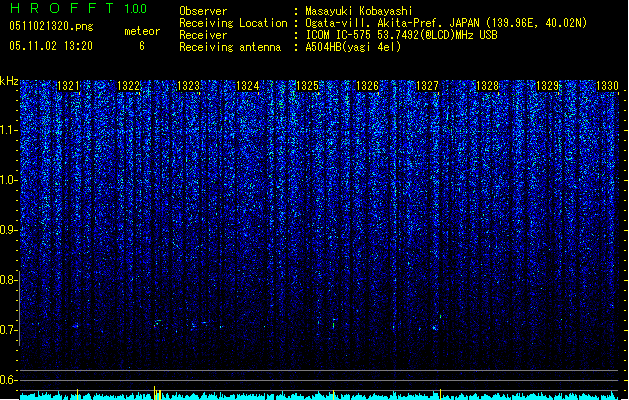
Task: Select the filename 0511021320.png
Action: click(51, 26)
